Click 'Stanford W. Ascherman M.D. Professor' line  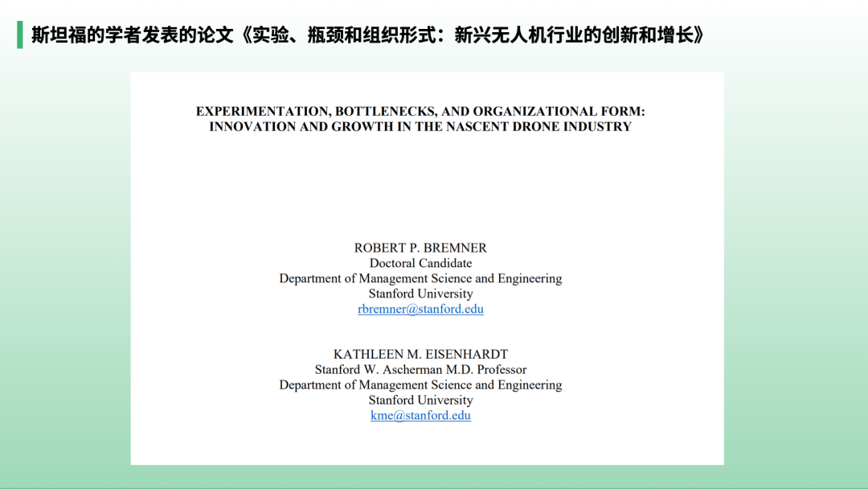420,370
